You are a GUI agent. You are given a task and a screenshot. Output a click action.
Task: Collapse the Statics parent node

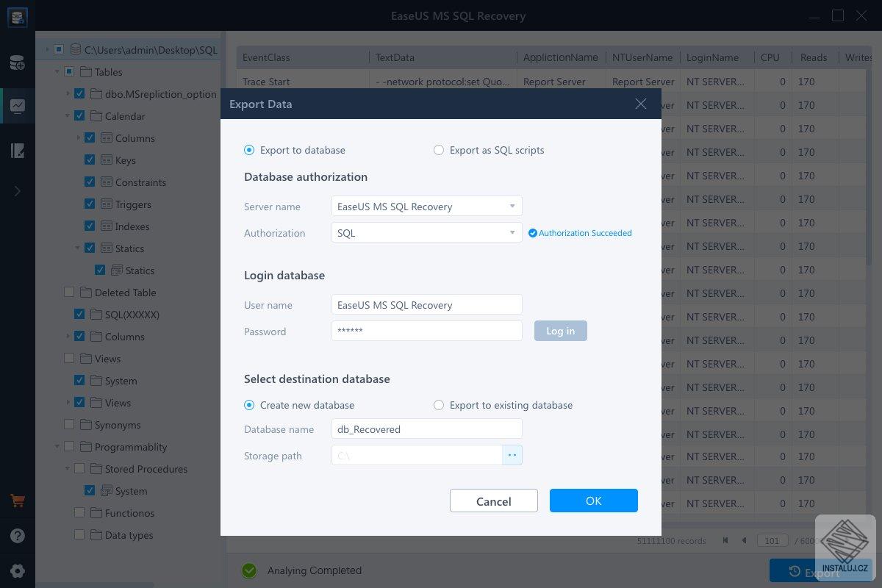point(78,248)
